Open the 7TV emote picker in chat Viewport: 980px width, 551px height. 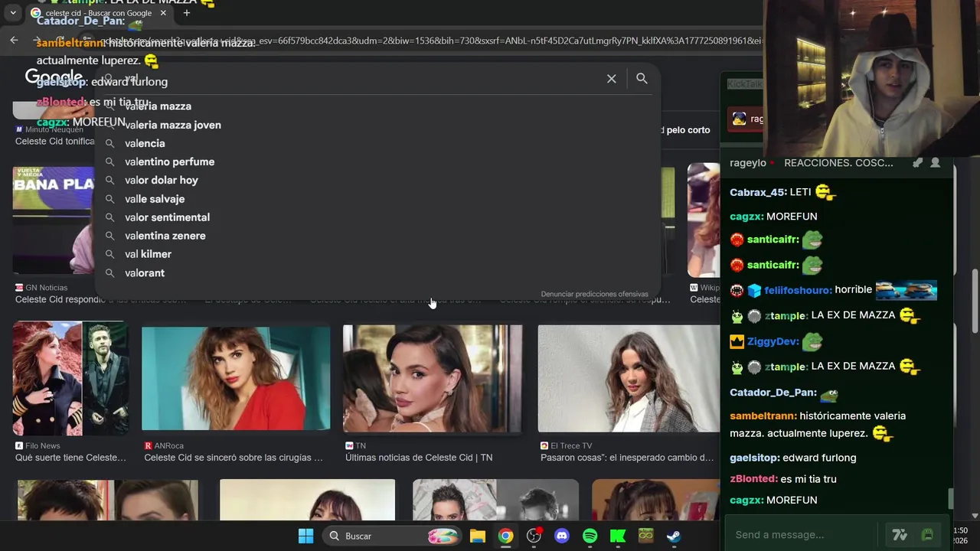pos(900,535)
